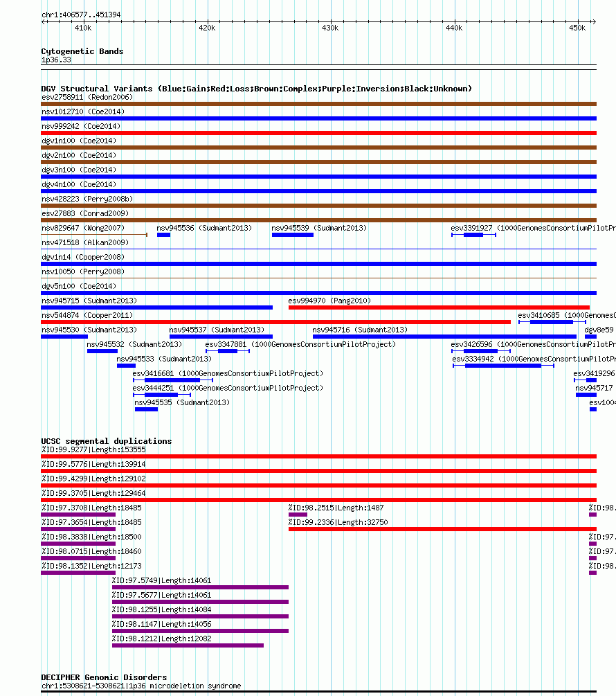Select variant nsv945717 label

click(595, 388)
